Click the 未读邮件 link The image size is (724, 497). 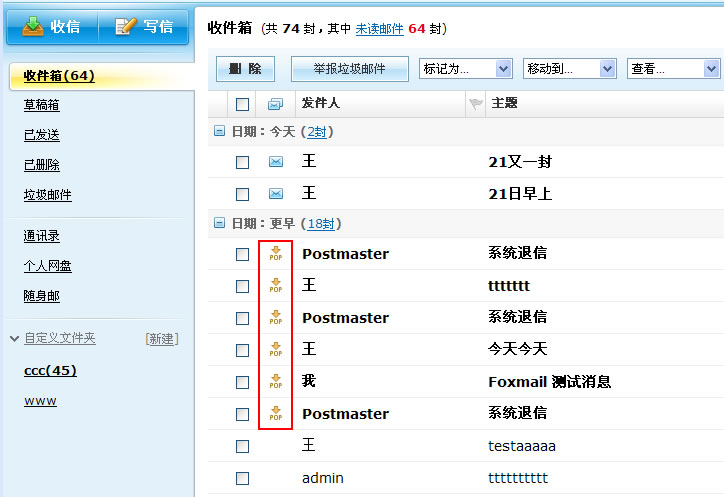[379, 28]
